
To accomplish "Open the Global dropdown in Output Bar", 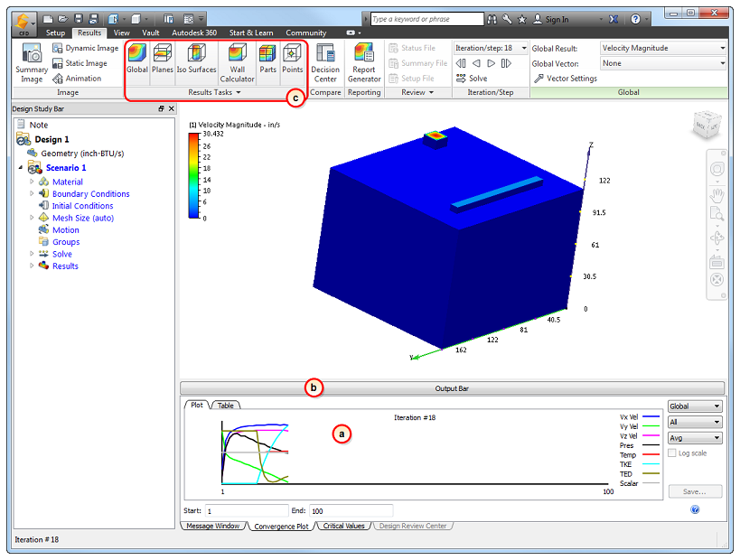I will (x=695, y=406).
